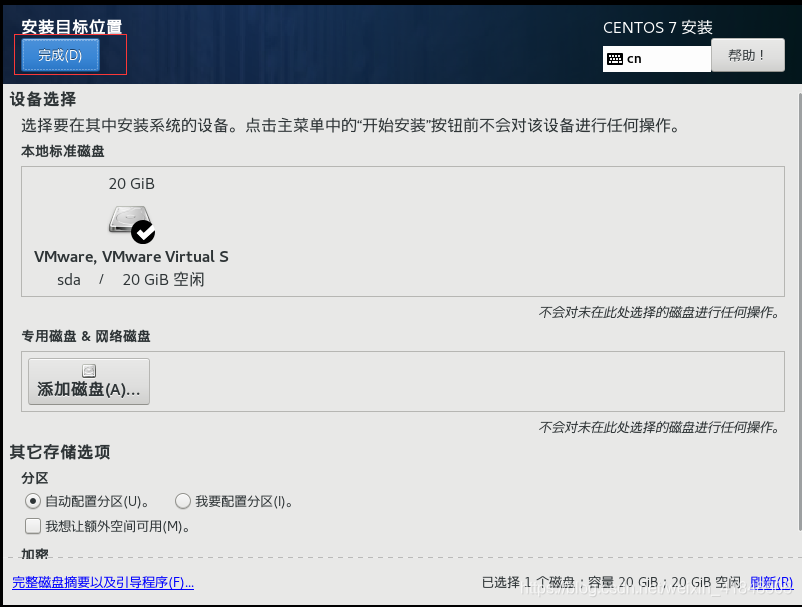
Task: Click the 其它存储选项 heading
Action: tap(60, 452)
